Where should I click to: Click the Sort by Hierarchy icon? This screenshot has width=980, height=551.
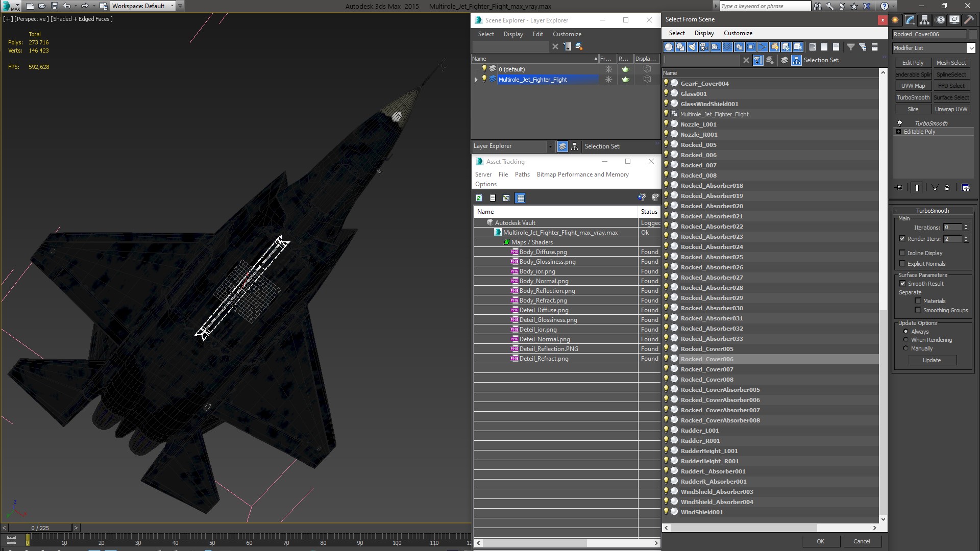[x=796, y=60]
